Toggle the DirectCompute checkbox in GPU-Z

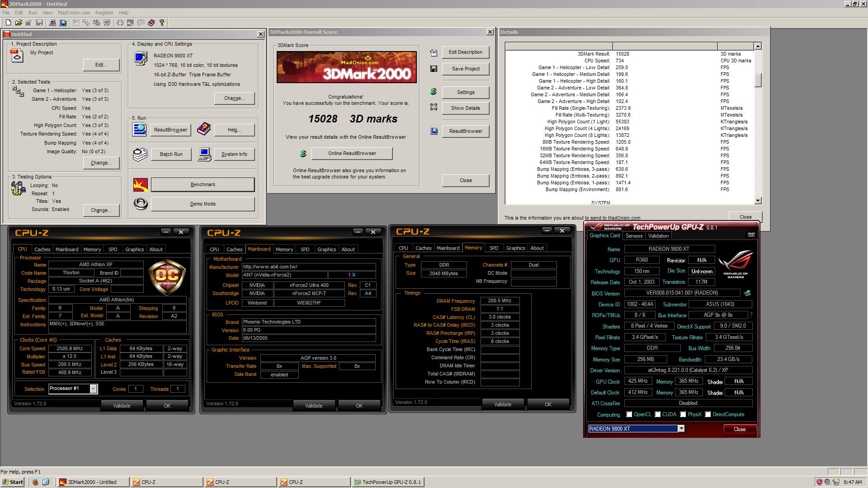coord(708,414)
